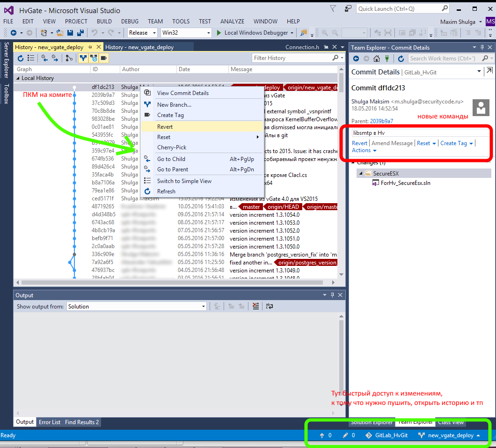Image resolution: width=496 pixels, height=448 pixels.
Task: Open new_vgate_deploy branch picker in status bar
Action: [449, 435]
